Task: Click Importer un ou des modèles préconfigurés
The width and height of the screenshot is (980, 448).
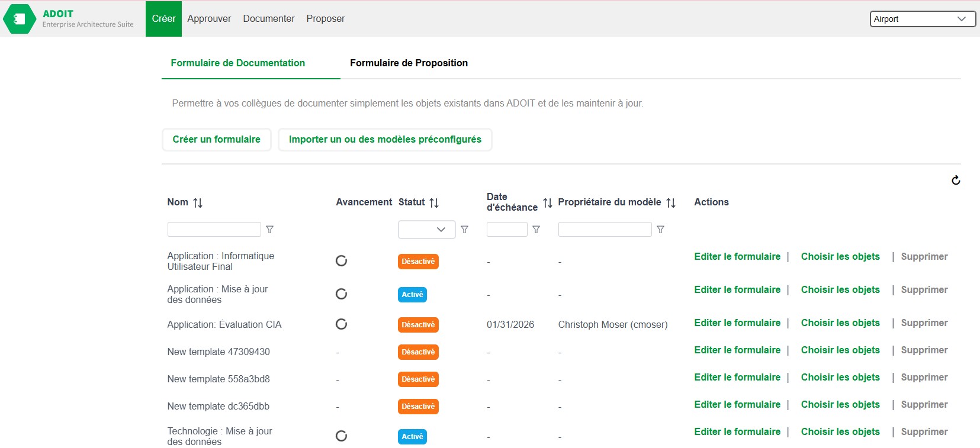Action: click(385, 140)
